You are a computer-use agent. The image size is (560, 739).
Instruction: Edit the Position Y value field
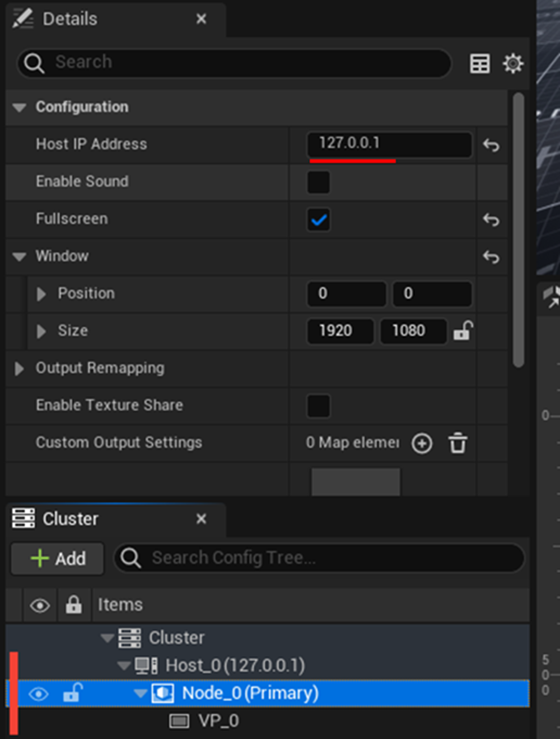click(x=432, y=293)
